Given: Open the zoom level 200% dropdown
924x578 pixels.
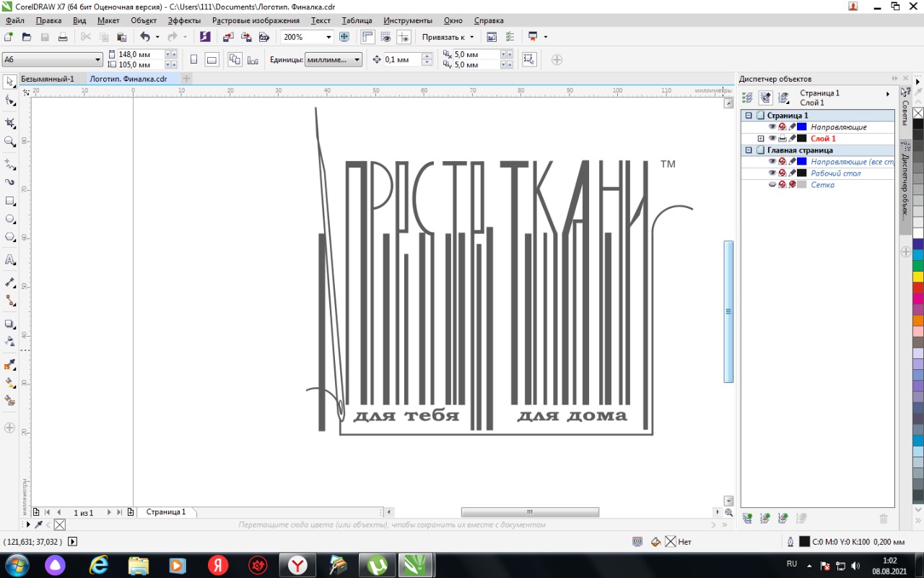Looking at the screenshot, I should point(329,37).
